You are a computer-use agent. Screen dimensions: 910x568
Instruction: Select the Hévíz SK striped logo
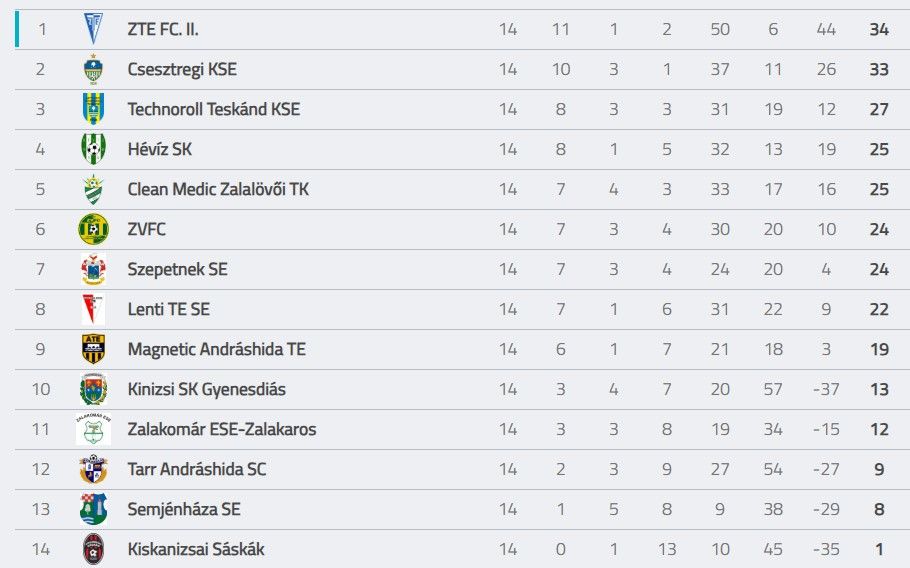(93, 149)
